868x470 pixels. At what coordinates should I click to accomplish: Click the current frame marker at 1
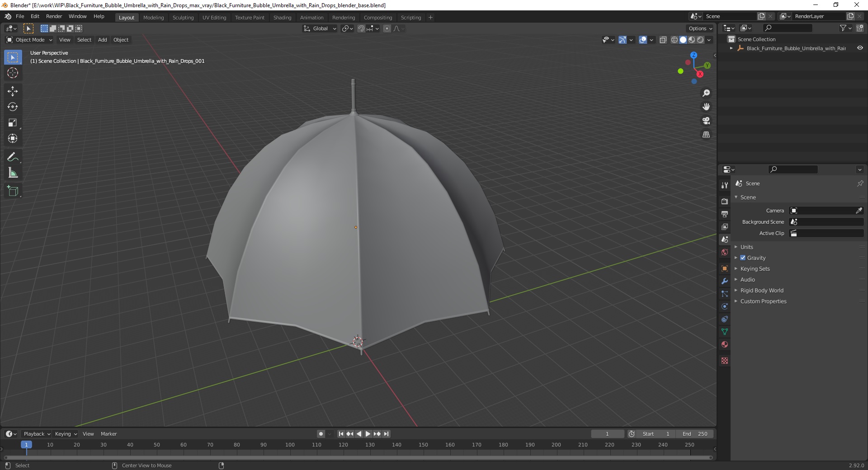(x=26, y=445)
